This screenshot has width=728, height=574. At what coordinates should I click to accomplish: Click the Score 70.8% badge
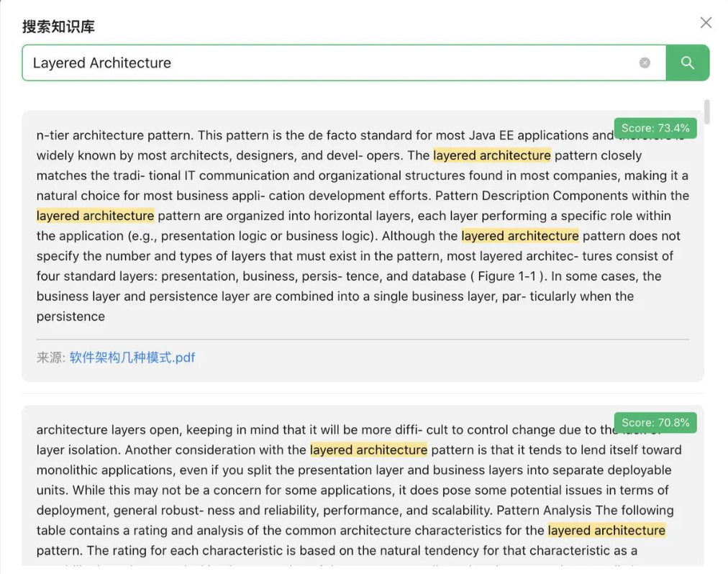655,422
